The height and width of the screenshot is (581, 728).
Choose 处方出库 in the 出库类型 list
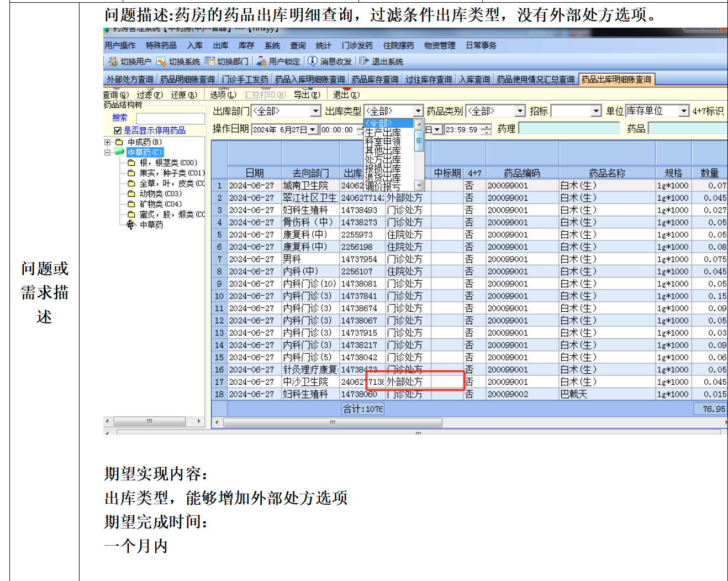(x=389, y=159)
